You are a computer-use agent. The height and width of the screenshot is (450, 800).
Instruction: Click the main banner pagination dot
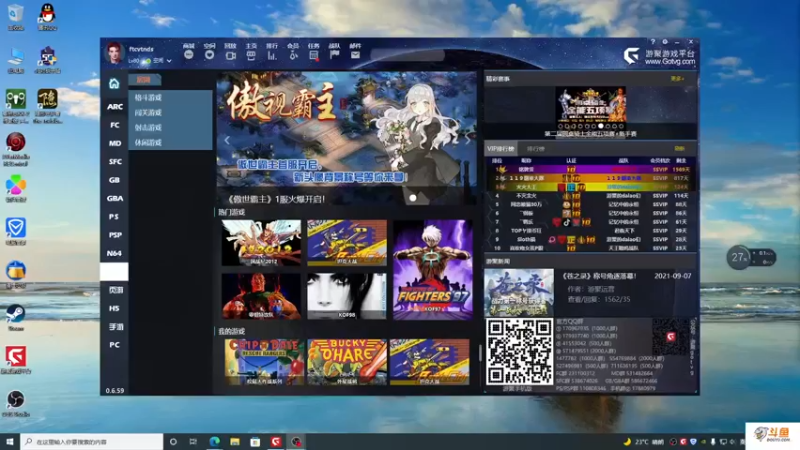(413, 198)
